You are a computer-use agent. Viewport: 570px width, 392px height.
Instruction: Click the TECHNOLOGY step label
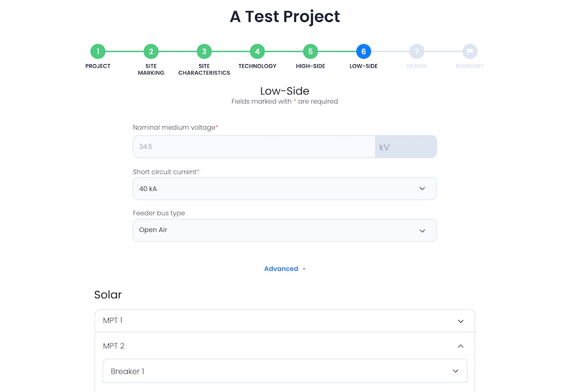point(257,66)
